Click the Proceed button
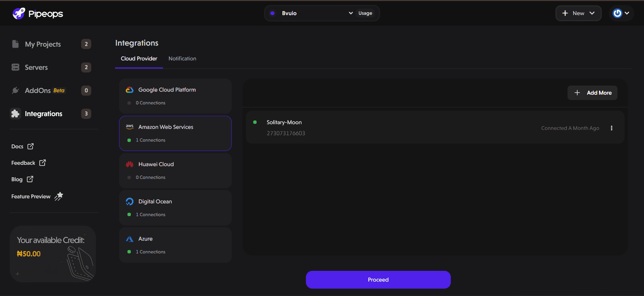The height and width of the screenshot is (296, 644). [378, 280]
